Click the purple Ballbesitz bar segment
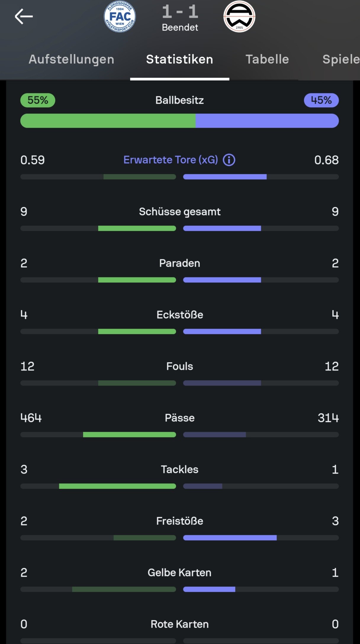Viewport: 360px width, 644px height. coord(267,121)
